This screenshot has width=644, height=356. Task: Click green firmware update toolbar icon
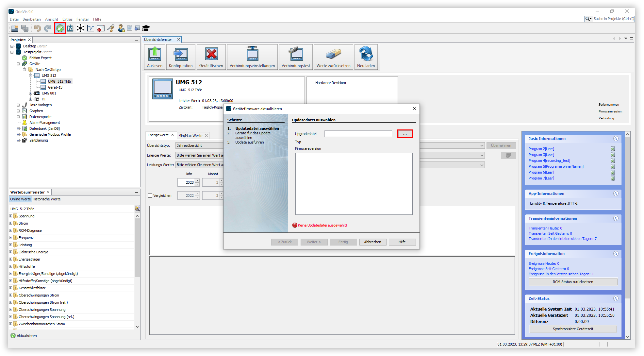coord(60,28)
